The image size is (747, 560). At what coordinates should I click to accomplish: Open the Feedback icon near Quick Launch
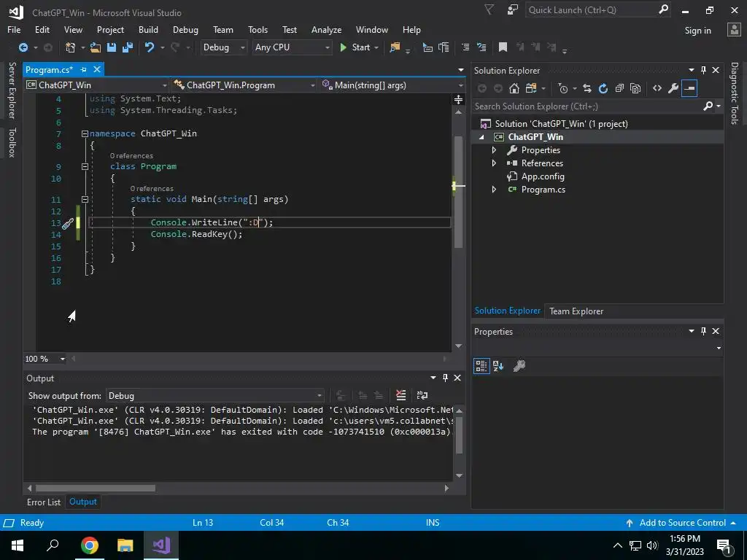click(x=513, y=10)
